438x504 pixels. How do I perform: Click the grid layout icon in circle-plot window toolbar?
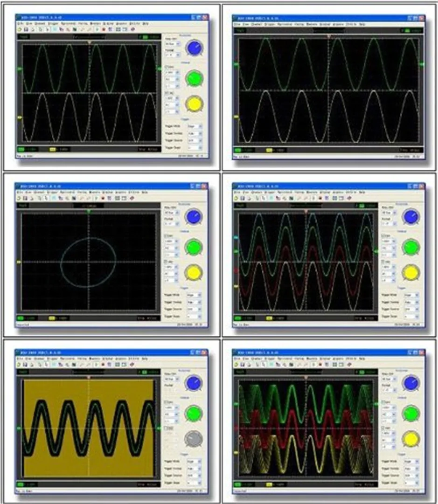[x=117, y=198]
